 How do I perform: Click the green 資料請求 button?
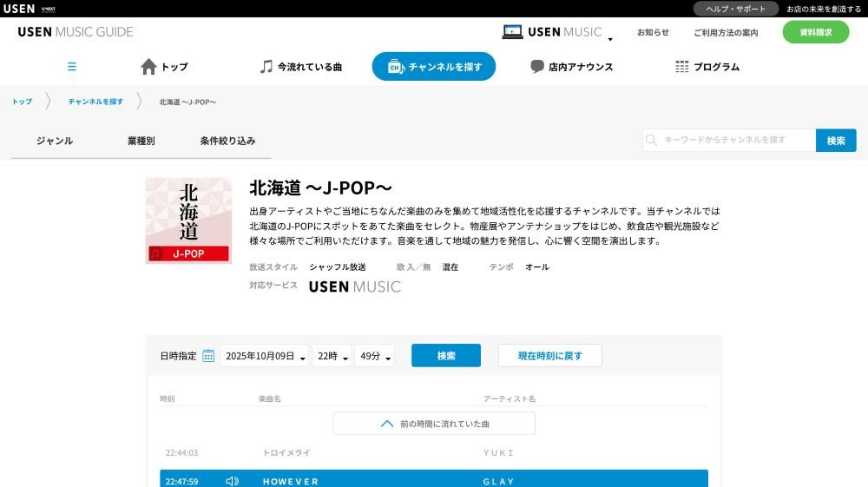(x=815, y=32)
